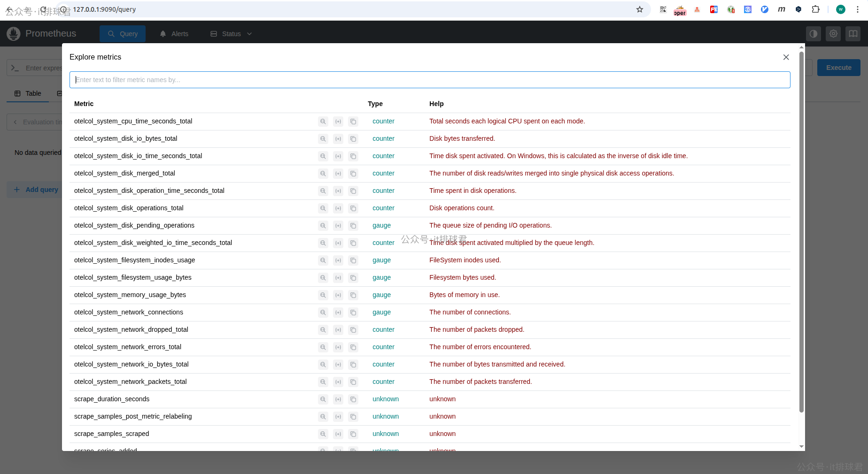The width and height of the screenshot is (868, 474).
Task: Go to the Query page tab
Action: (123, 34)
